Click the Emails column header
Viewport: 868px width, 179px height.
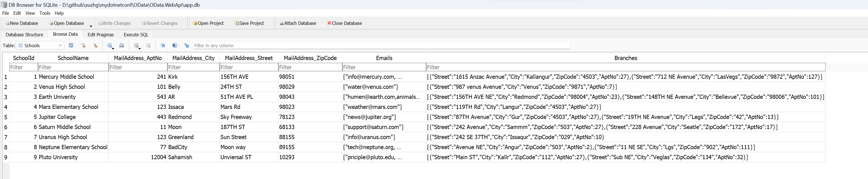coord(384,58)
